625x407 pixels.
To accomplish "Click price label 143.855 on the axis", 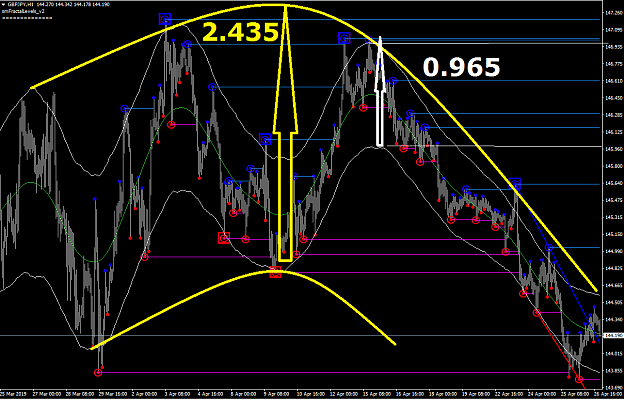I will pos(614,371).
